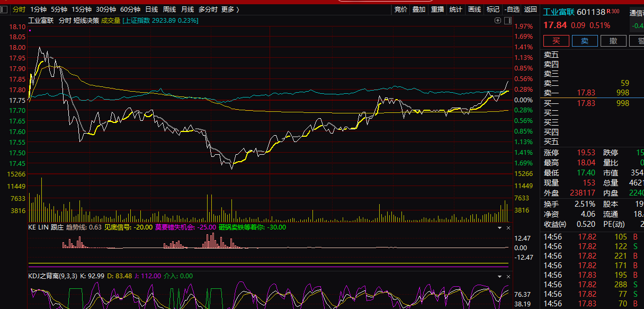Click the 最高 value 18.04

(586, 163)
